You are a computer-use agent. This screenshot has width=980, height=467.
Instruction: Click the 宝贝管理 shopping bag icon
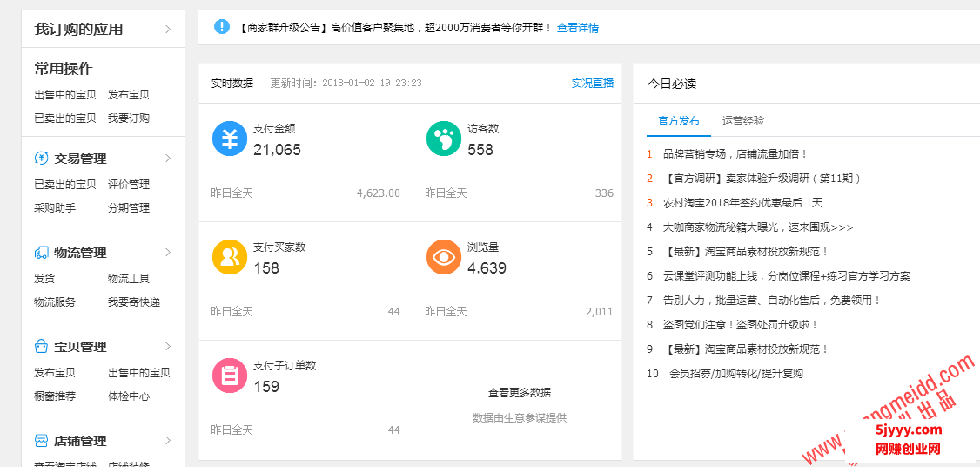(41, 347)
